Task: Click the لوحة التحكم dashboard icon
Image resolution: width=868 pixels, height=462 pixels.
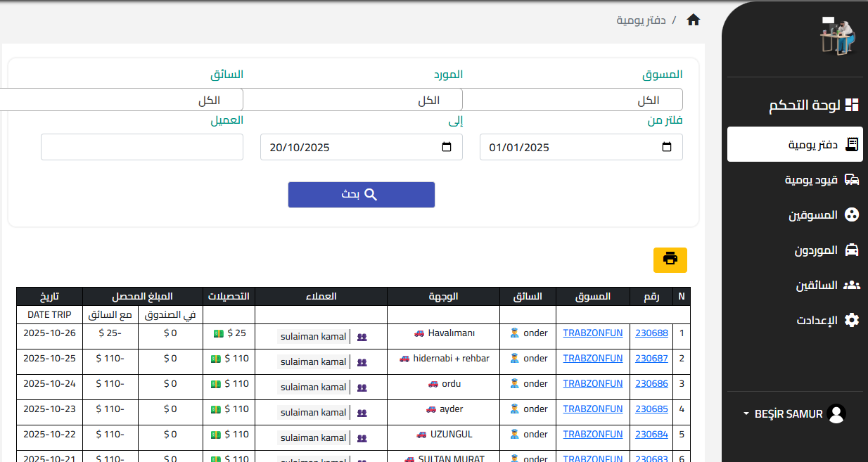Action: point(852,105)
